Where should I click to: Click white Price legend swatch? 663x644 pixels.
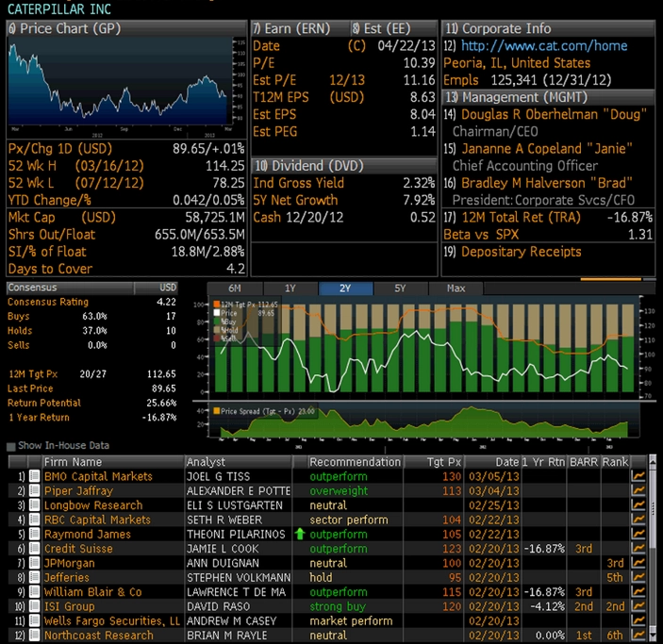click(217, 313)
